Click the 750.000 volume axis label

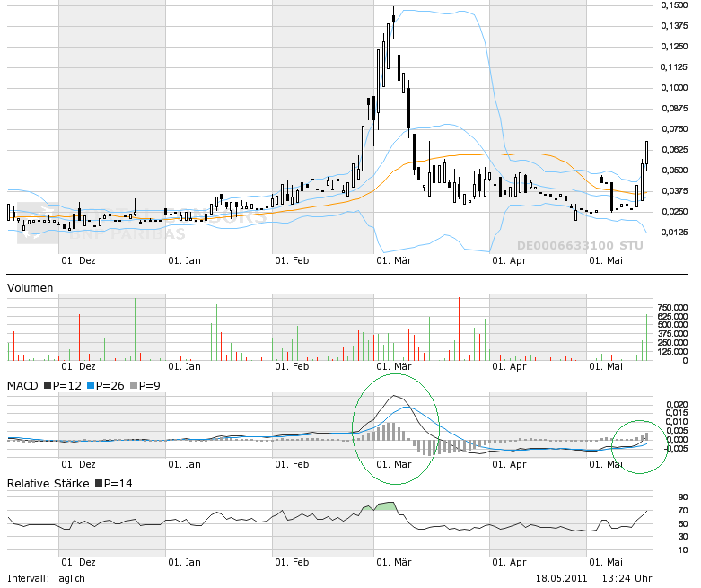672,308
